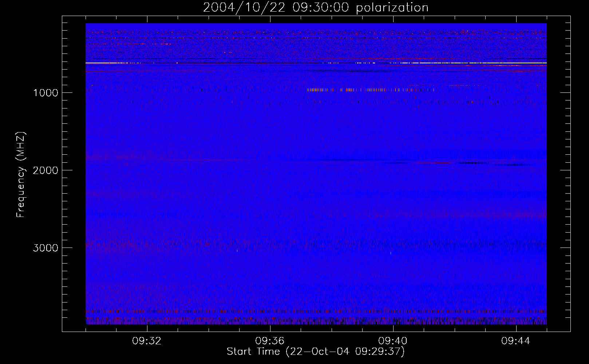Click the 09:32 time tick label
Image resolution: width=589 pixels, height=364 pixels.
point(147,341)
